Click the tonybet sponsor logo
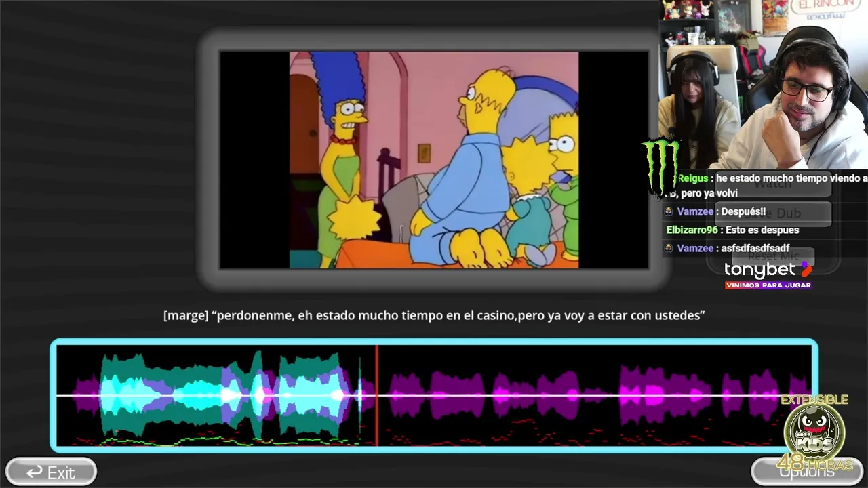Viewport: 868px width, 488px height. click(x=768, y=274)
